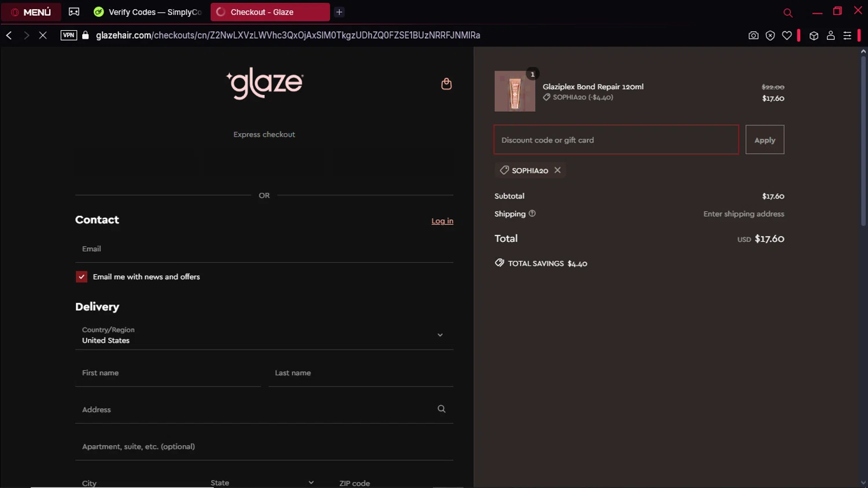Image resolution: width=868 pixels, height=488 pixels.
Task: Open the profile account icon in toolbar
Action: tap(830, 35)
